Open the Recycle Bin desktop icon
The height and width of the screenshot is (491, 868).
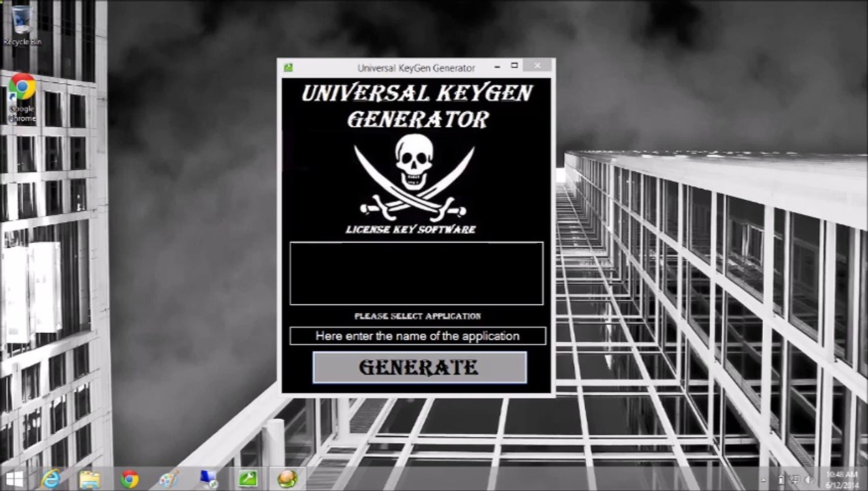(x=22, y=25)
